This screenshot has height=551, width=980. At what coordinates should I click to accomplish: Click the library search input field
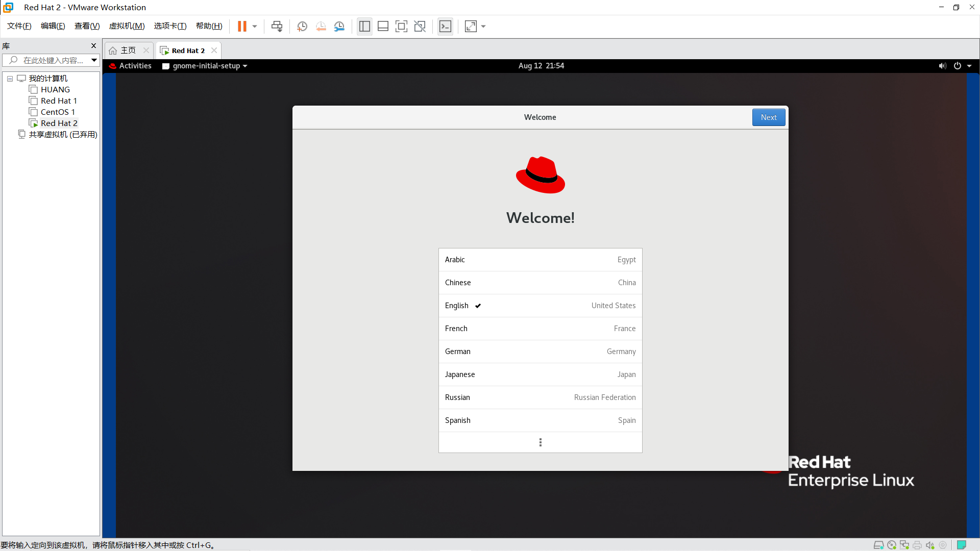(50, 60)
